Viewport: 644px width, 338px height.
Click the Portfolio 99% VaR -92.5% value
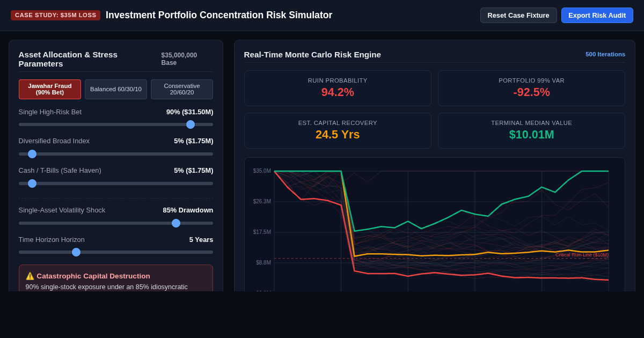[x=531, y=92]
